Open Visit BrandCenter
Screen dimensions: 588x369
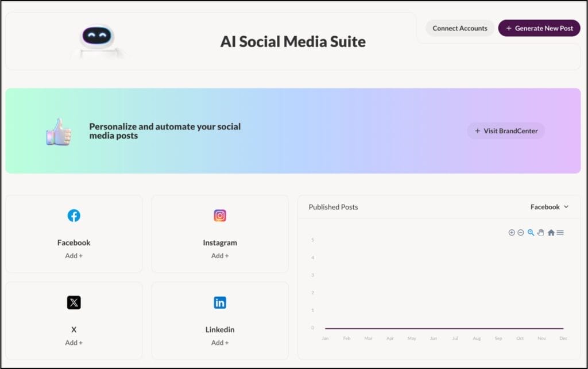pyautogui.click(x=506, y=131)
